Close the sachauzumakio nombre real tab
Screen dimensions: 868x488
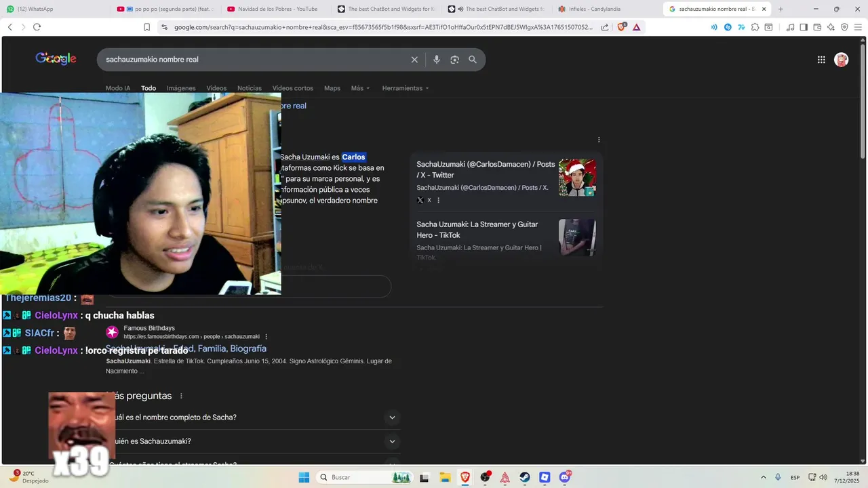click(x=764, y=9)
